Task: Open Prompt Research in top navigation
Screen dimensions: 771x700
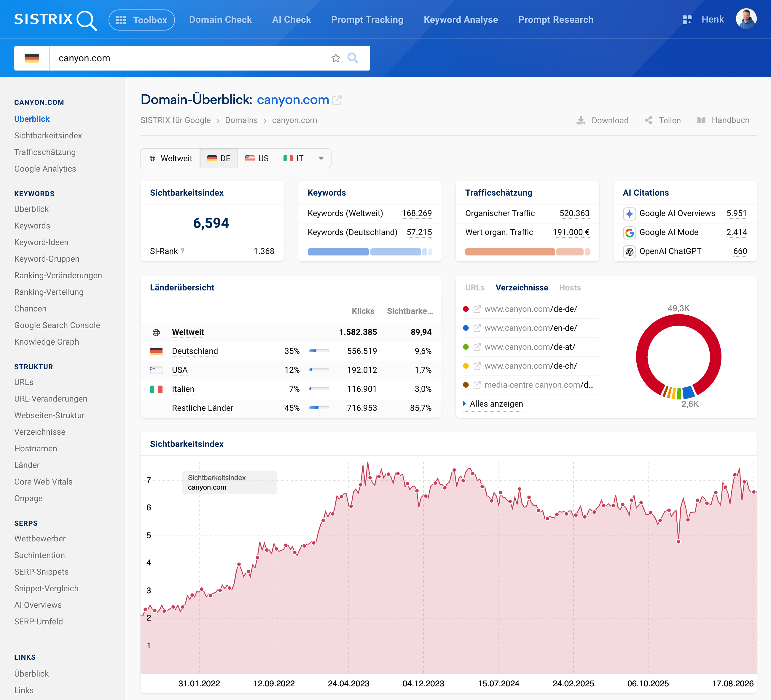Action: (556, 20)
